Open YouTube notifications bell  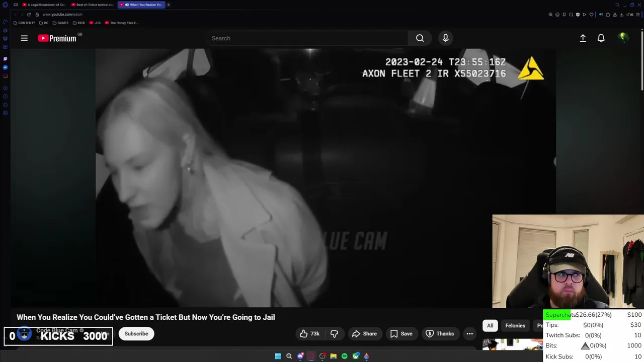601,38
